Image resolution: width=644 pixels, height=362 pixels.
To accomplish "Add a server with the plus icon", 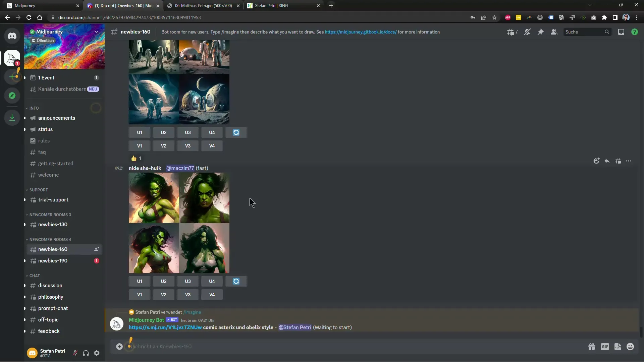I will pyautogui.click(x=12, y=77).
